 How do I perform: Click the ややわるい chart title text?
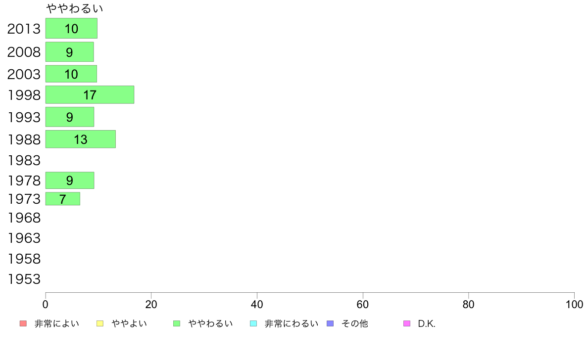(74, 8)
